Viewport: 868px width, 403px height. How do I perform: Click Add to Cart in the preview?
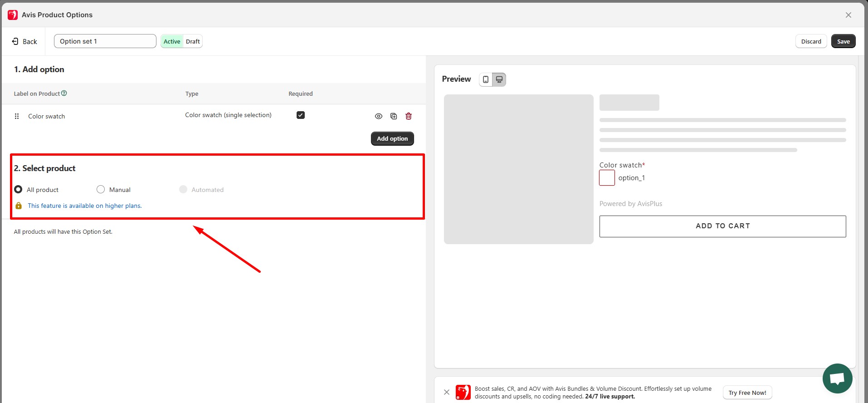coord(722,226)
